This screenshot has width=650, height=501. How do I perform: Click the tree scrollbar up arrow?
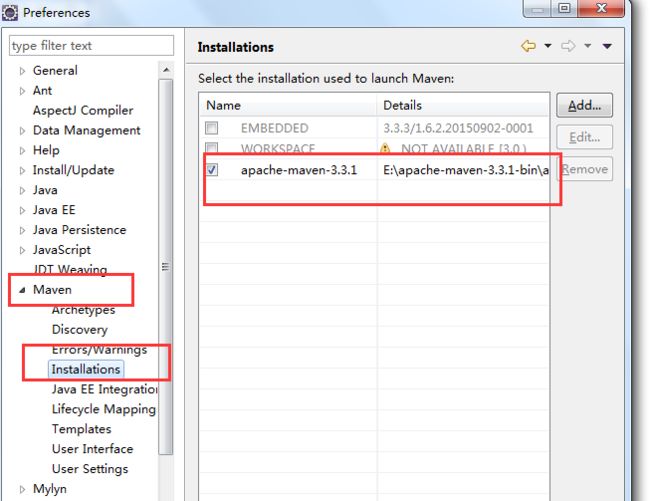[166, 70]
